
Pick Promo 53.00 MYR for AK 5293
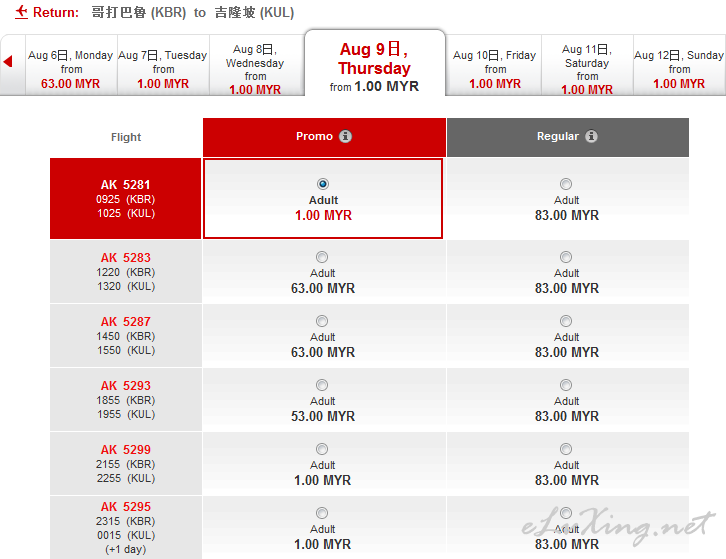tap(322, 385)
